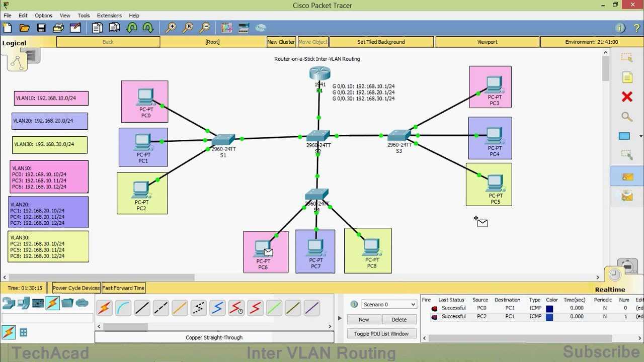Viewport: 644px width, 362px height.
Task: Switch to the Logical workspace tab
Action: pyautogui.click(x=14, y=43)
